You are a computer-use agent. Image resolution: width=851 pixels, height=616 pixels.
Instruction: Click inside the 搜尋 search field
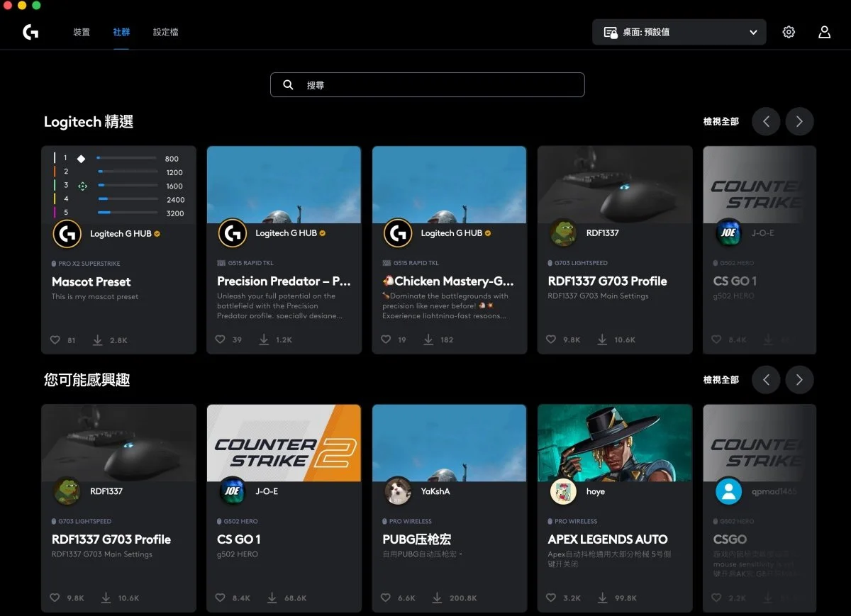[428, 84]
